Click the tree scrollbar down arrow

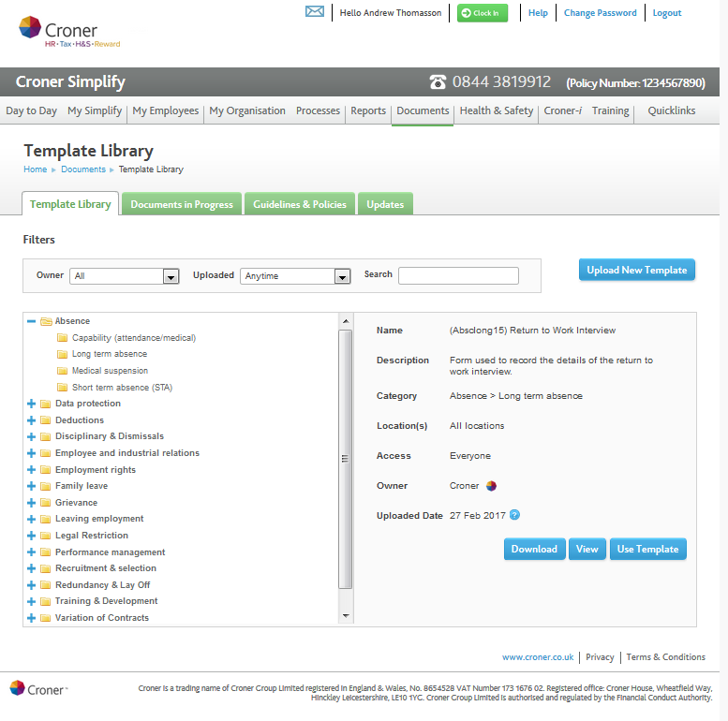pyautogui.click(x=346, y=616)
